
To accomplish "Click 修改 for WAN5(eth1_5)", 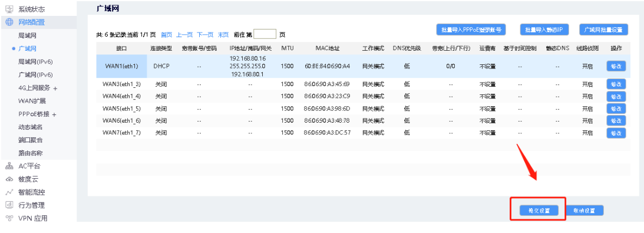I will (616, 109).
